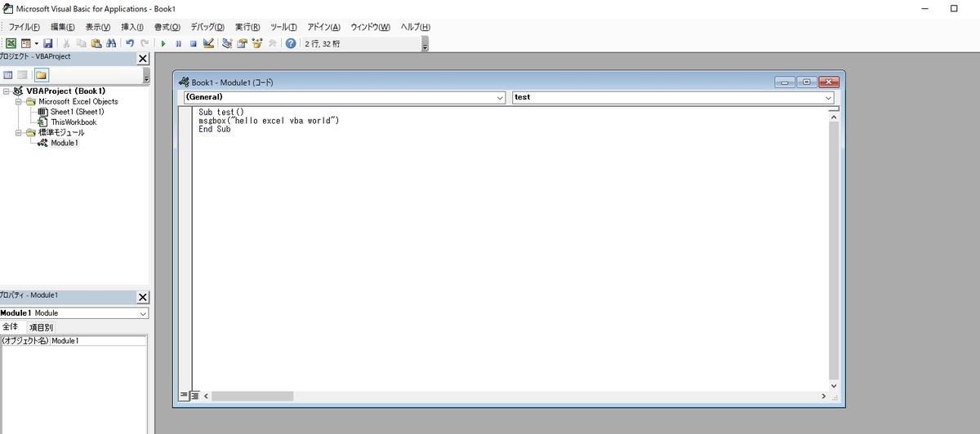
Task: Select the 標準モジュール folder label
Action: [x=61, y=132]
